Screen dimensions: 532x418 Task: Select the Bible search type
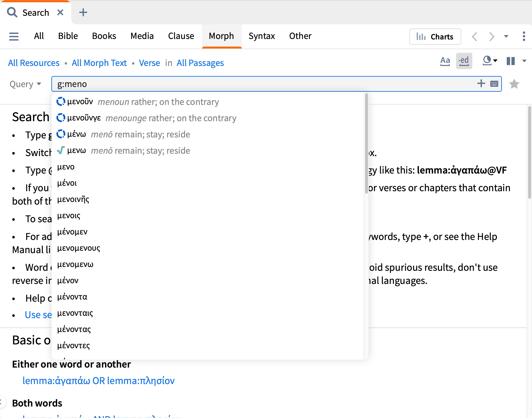pyautogui.click(x=68, y=36)
